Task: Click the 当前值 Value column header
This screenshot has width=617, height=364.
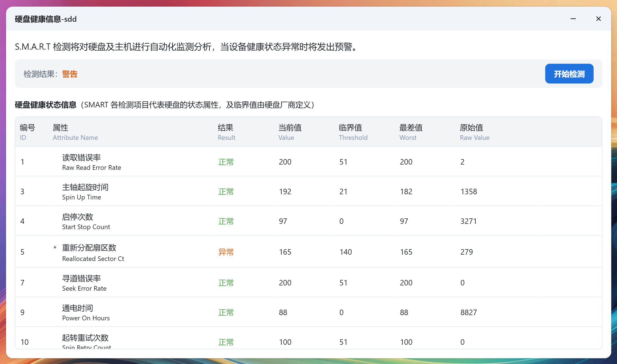Action: [289, 132]
